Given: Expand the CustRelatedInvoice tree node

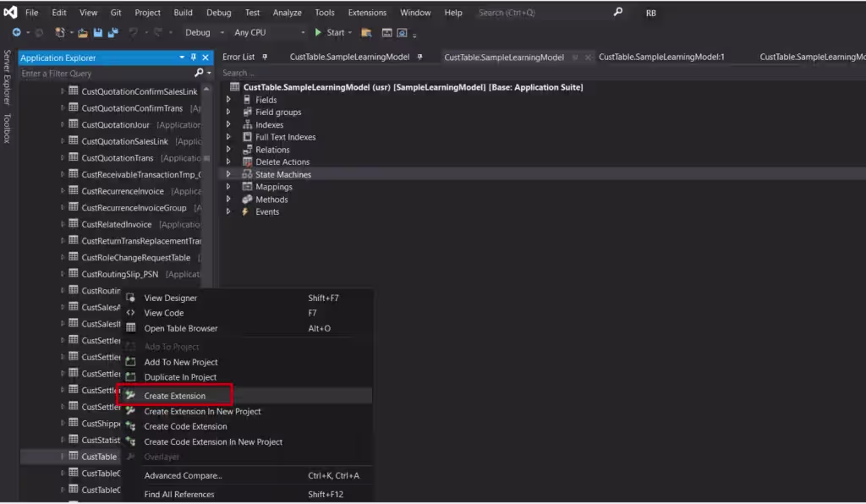Looking at the screenshot, I should click(x=63, y=224).
